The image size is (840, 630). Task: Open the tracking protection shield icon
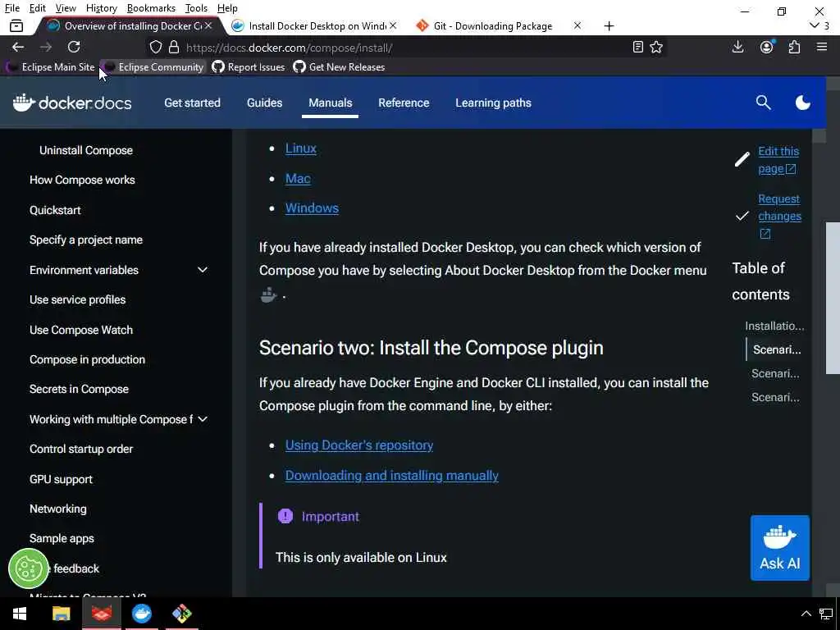pos(155,47)
